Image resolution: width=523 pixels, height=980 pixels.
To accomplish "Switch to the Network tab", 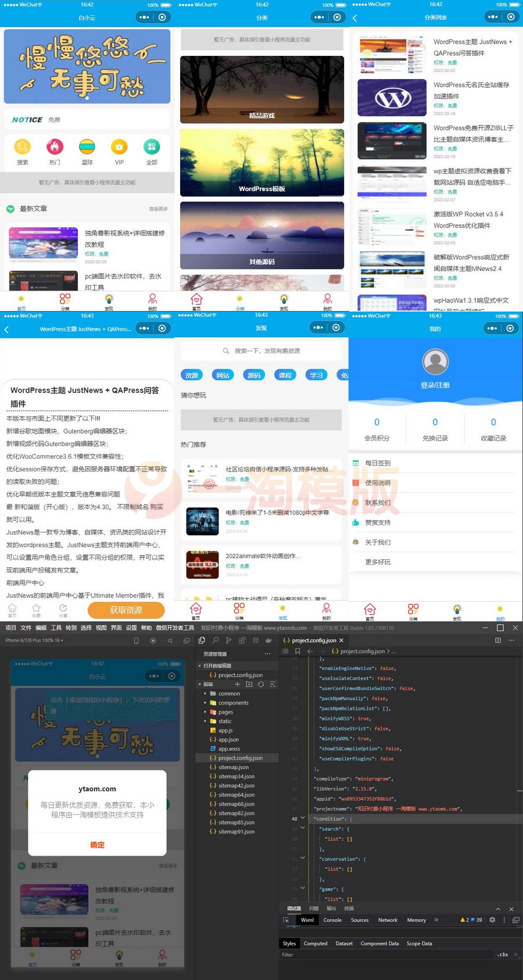I will coord(388,920).
